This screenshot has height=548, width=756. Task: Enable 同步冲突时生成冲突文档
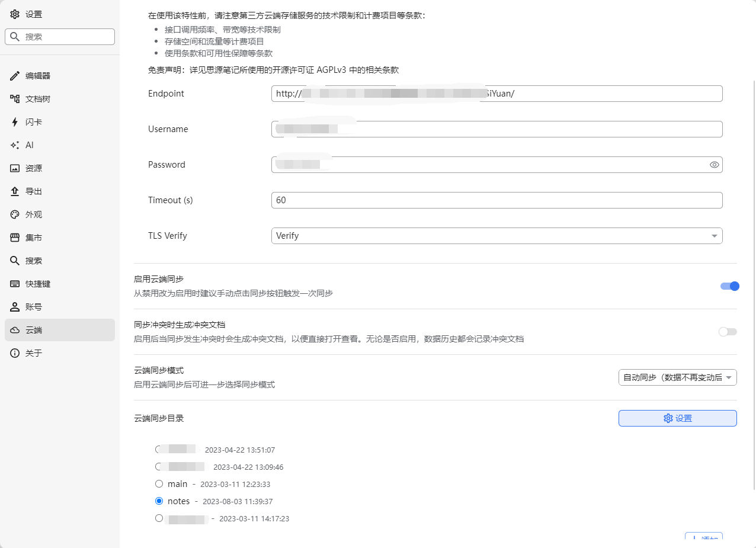tap(728, 332)
